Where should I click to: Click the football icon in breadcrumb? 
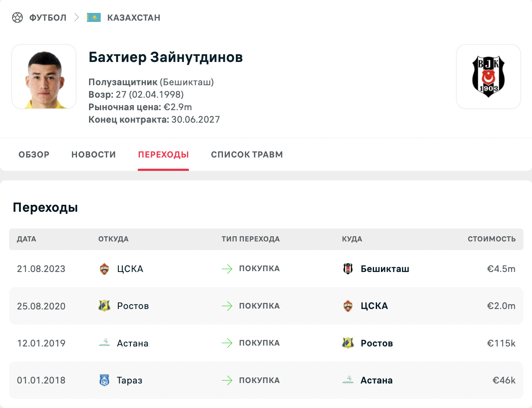(x=17, y=18)
